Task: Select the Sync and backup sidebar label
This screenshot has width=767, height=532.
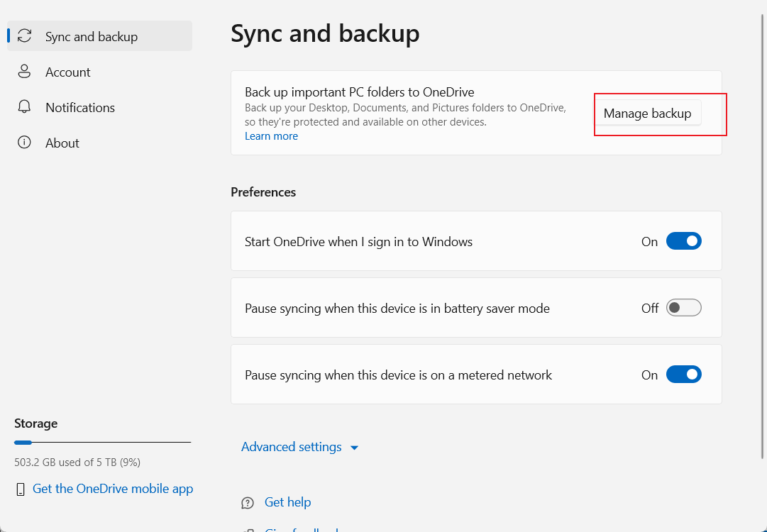Action: click(92, 37)
